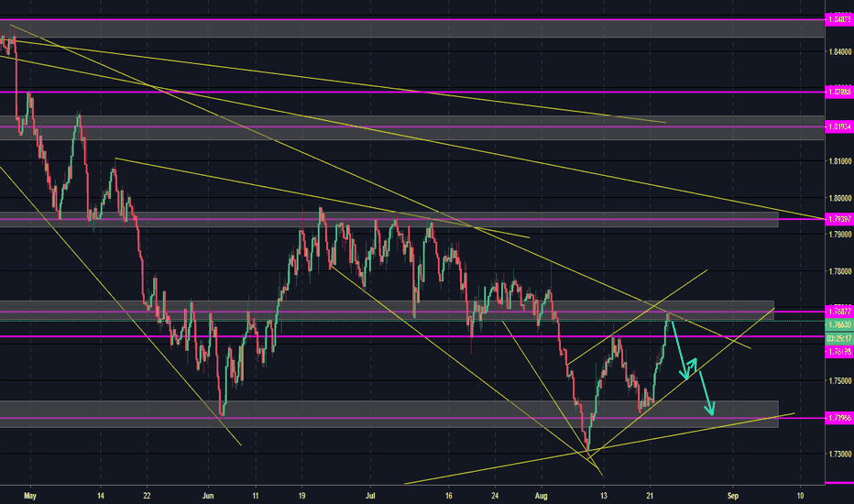Click the 24 date label on time axis
854x504 pixels.
495,496
